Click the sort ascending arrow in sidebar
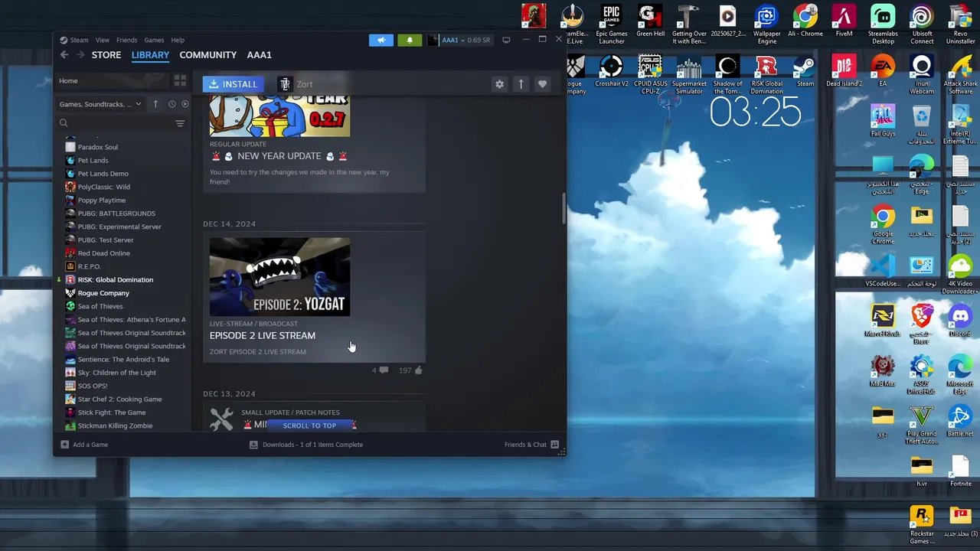Screen dimensions: 980x551 point(155,104)
